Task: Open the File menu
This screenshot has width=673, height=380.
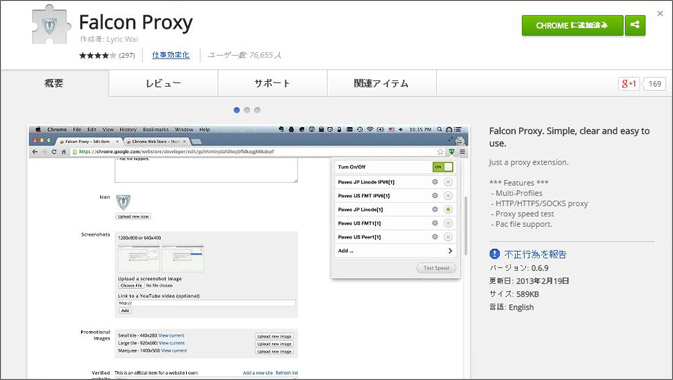Action: pyautogui.click(x=77, y=129)
